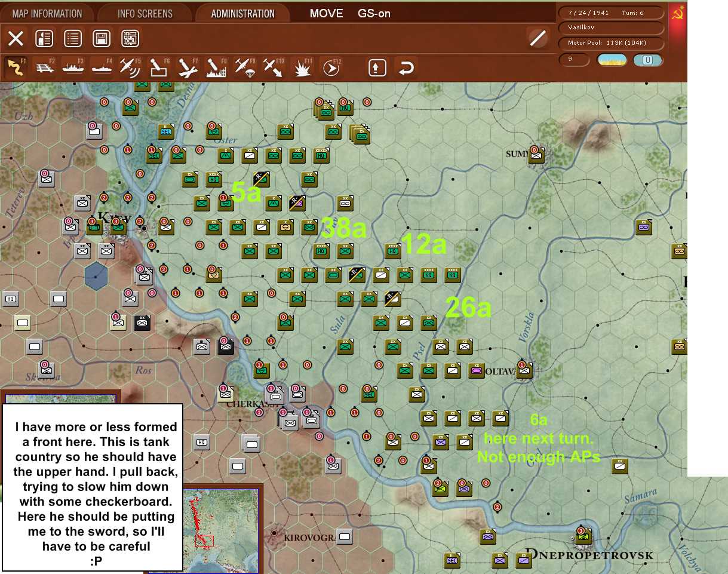The image size is (728, 574).
Task: Click the GS-on status label
Action: point(374,13)
